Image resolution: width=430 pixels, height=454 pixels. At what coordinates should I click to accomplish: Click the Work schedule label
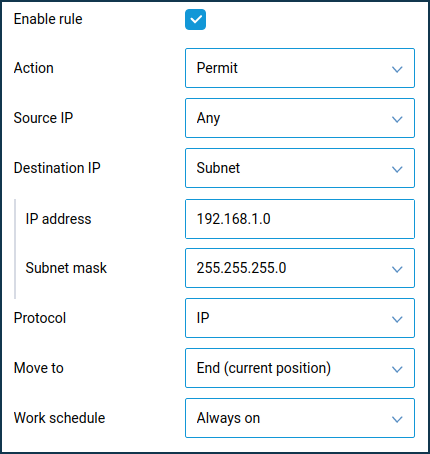coord(59,418)
